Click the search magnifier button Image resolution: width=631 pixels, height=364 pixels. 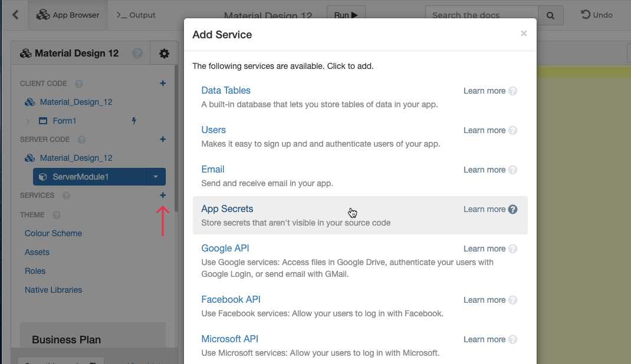pos(550,15)
